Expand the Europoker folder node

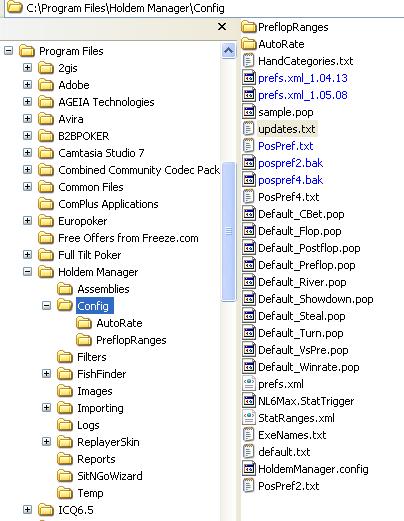tap(27, 221)
